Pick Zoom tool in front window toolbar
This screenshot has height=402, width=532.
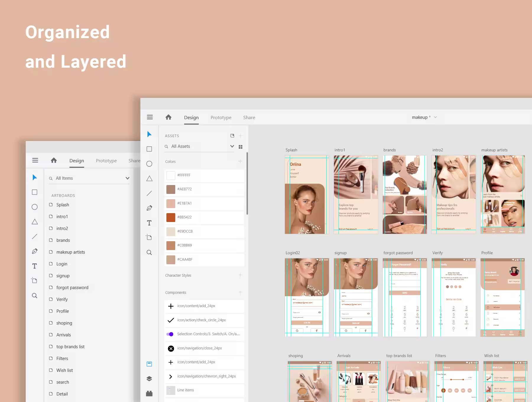coord(149,252)
